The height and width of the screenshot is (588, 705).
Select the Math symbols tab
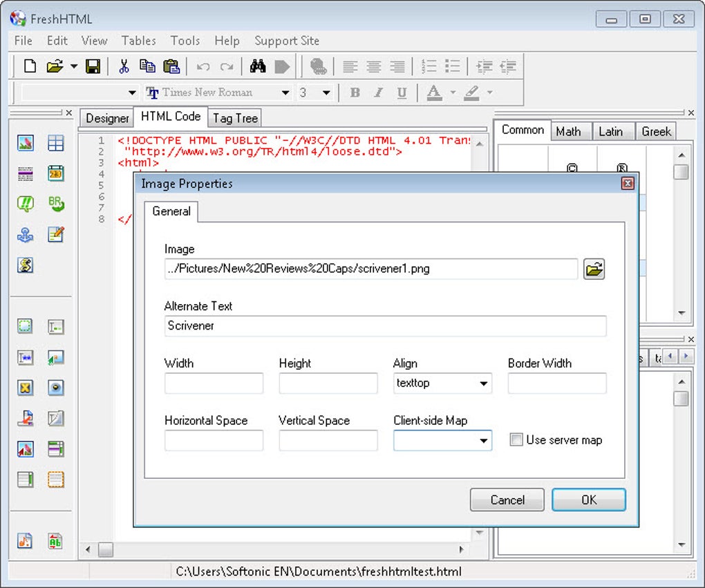coord(568,132)
